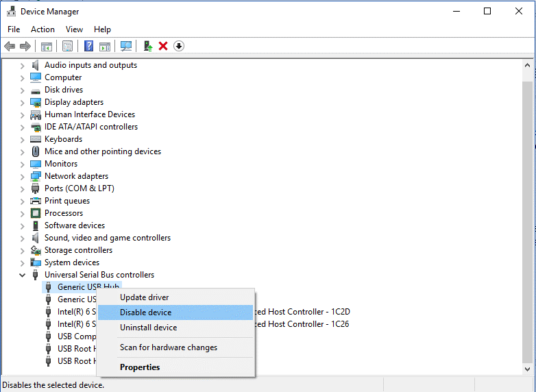
Task: Click the Ports (COM & LPT) plug icon
Action: point(35,188)
